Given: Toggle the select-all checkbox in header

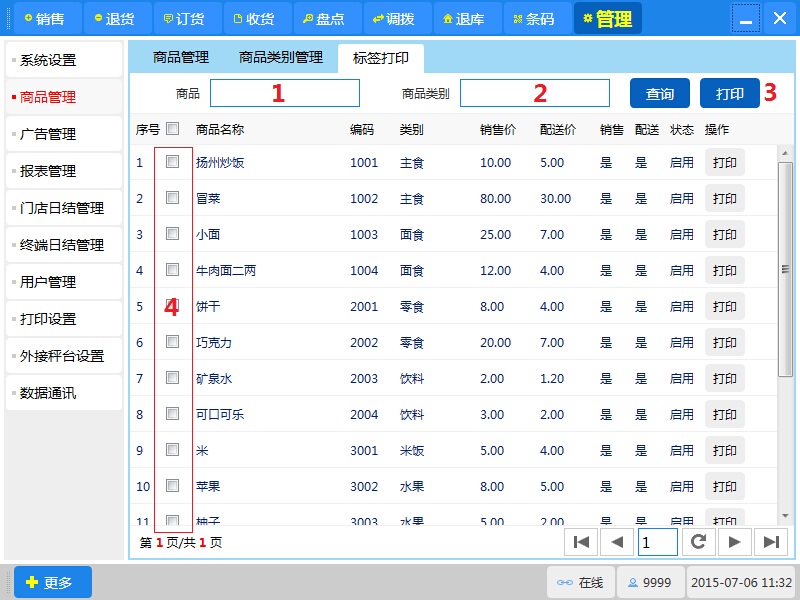Looking at the screenshot, I should [172, 129].
